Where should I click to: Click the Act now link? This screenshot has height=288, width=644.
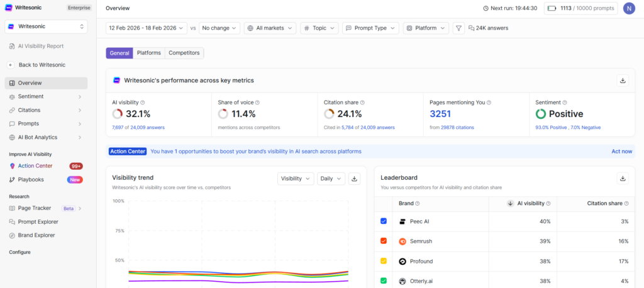(621, 152)
